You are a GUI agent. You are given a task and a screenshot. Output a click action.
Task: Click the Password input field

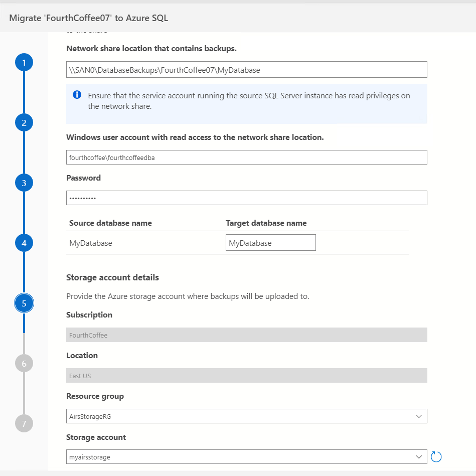coord(246,198)
